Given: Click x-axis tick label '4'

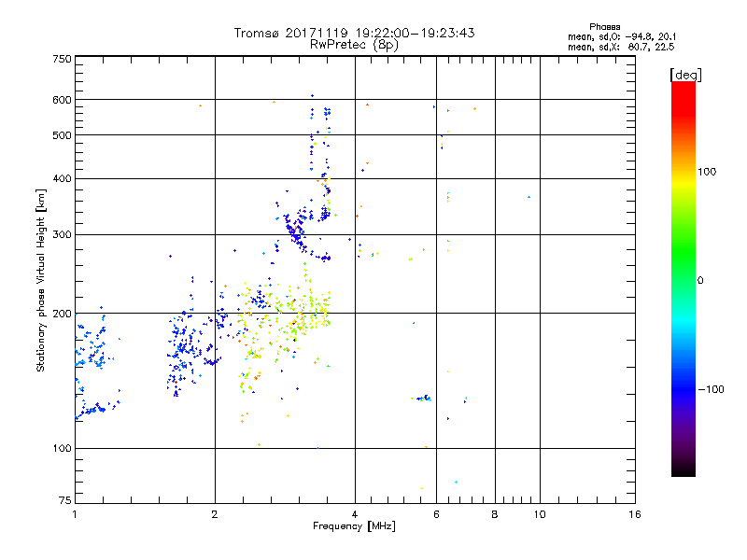Looking at the screenshot, I should tap(355, 514).
